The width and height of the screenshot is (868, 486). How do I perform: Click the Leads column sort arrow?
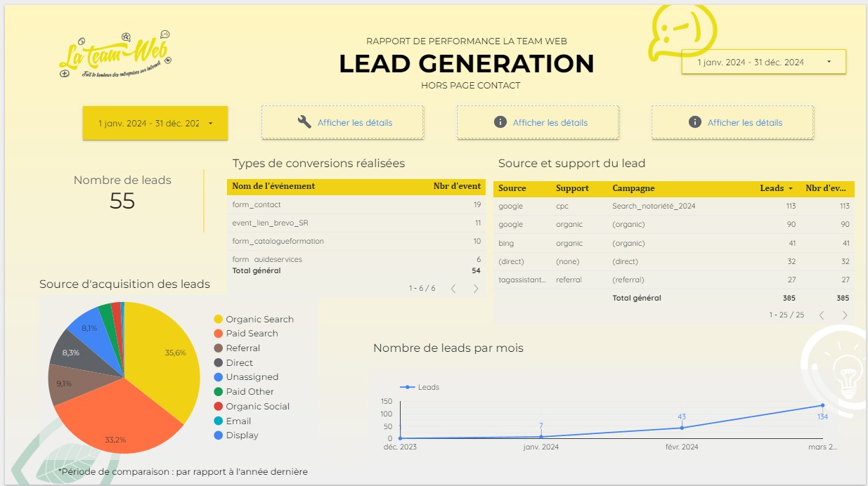pyautogui.click(x=791, y=189)
